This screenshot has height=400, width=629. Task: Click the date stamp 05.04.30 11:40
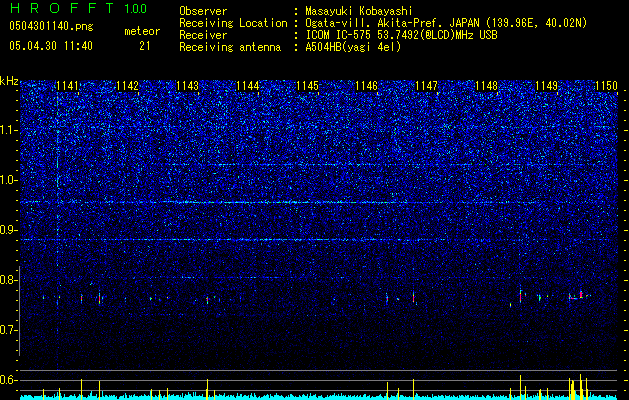point(51,46)
